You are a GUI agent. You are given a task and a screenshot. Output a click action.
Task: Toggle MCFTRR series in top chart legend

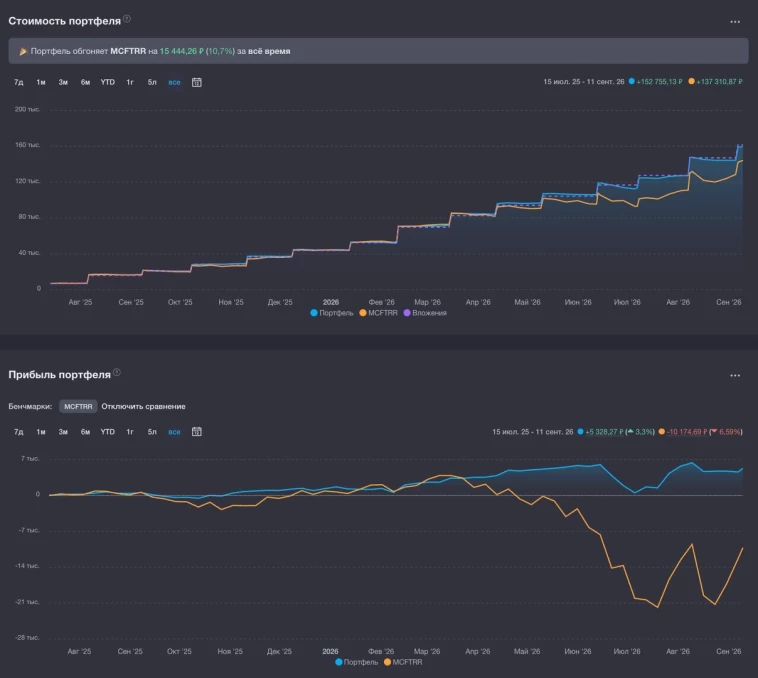[379, 313]
